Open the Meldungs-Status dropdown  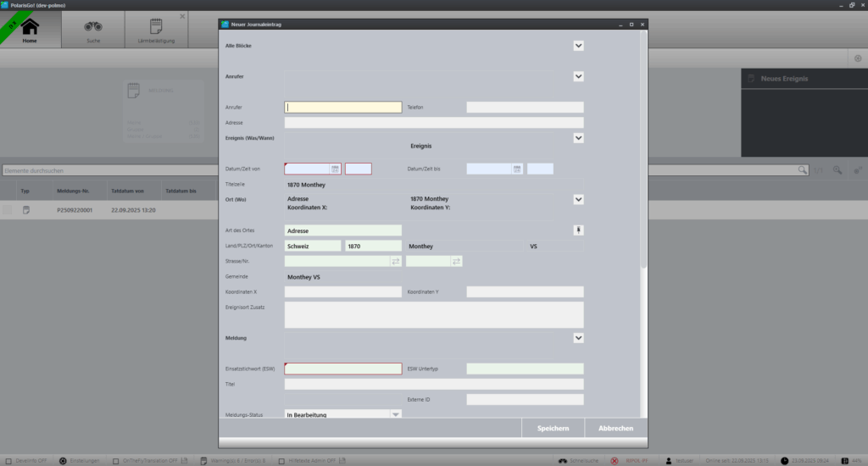tap(394, 414)
